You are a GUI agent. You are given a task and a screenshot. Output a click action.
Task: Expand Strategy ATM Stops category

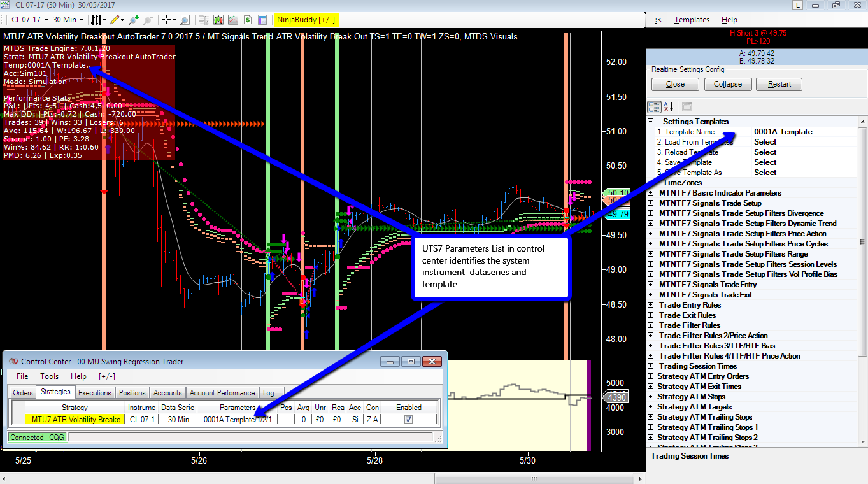coord(651,397)
